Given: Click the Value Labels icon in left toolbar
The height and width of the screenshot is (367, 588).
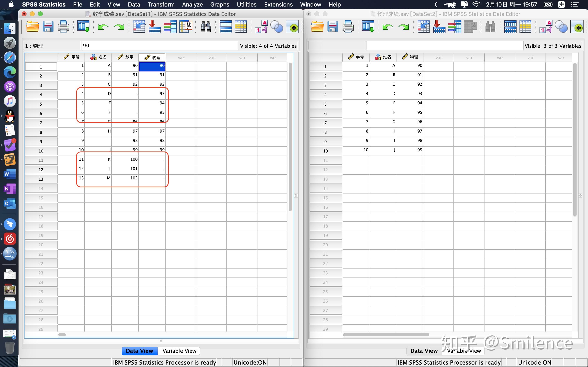Looking at the screenshot, I should tap(261, 27).
